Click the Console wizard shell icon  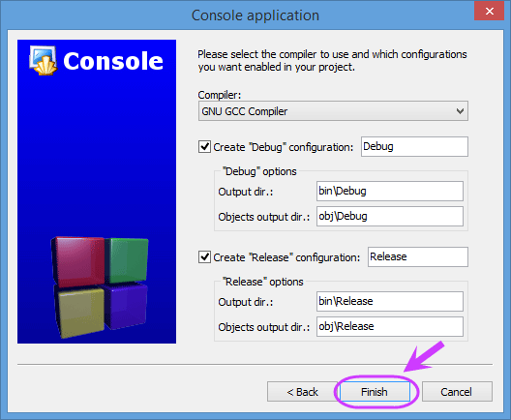tap(44, 61)
